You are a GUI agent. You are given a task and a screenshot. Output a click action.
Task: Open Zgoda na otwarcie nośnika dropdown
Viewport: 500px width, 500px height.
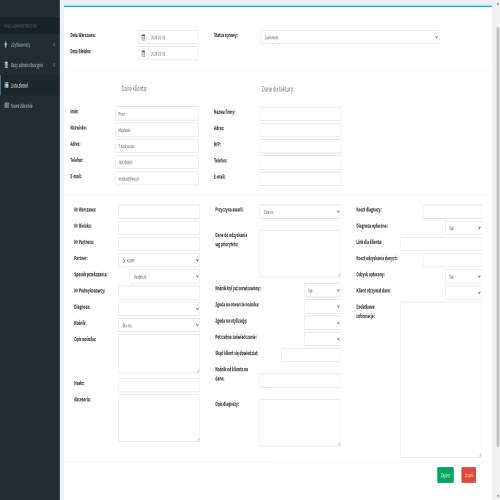[x=323, y=307]
